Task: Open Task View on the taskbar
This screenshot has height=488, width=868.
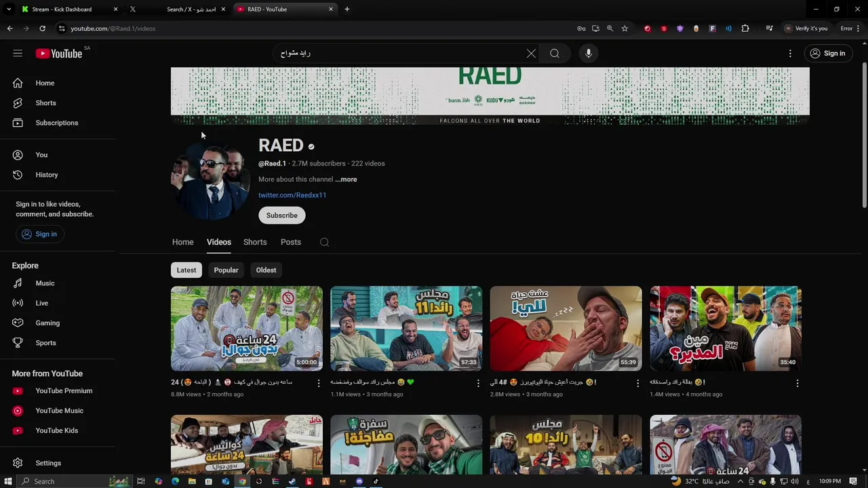Action: click(140, 481)
